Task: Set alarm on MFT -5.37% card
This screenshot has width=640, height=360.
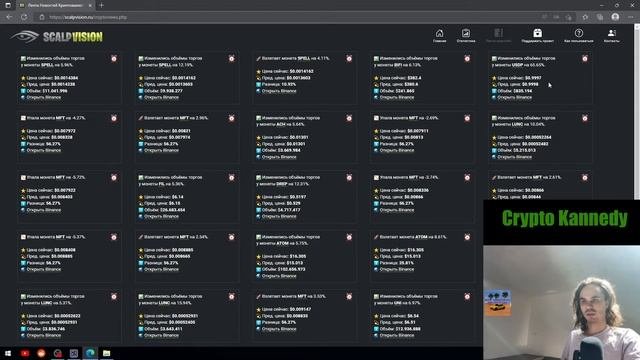Action: (x=114, y=237)
